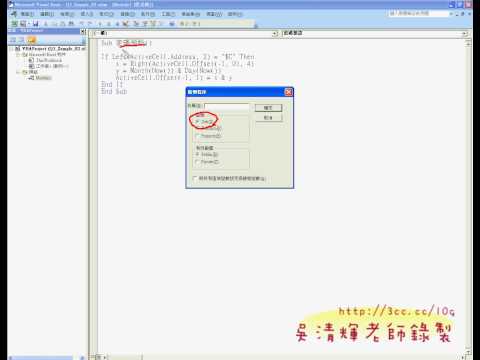Click the Help toolbar icon
The height and width of the screenshot is (360, 480).
pyautogui.click(x=172, y=24)
